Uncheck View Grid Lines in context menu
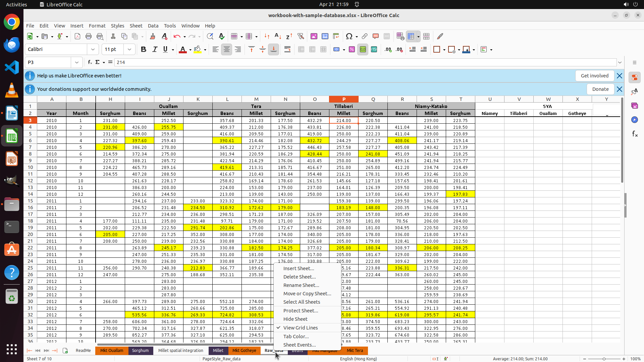Screen dimensions: 644x362 300,328
